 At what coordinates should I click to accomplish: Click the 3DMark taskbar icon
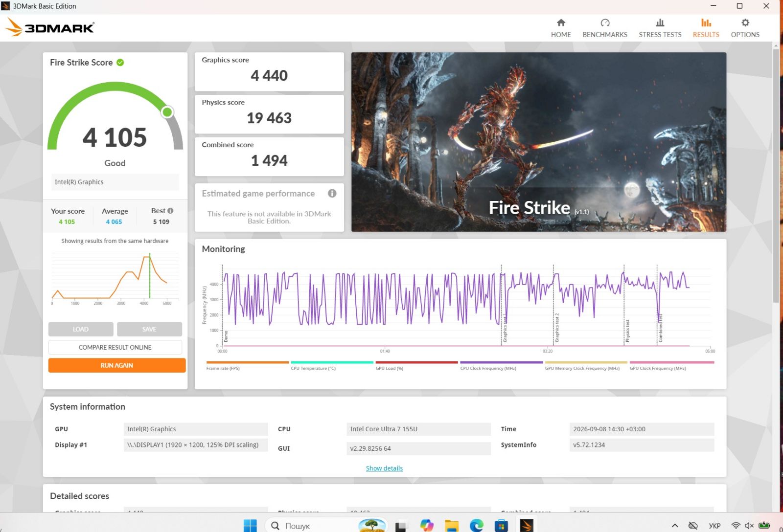(527, 526)
